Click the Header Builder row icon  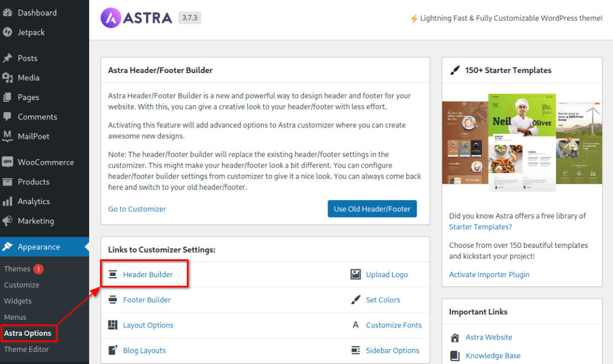113,274
